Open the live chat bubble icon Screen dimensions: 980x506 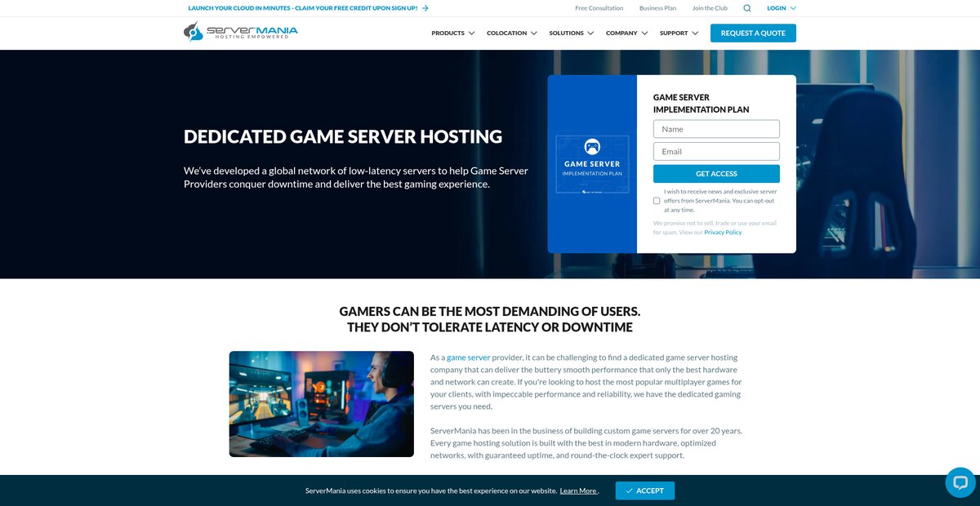(x=960, y=482)
